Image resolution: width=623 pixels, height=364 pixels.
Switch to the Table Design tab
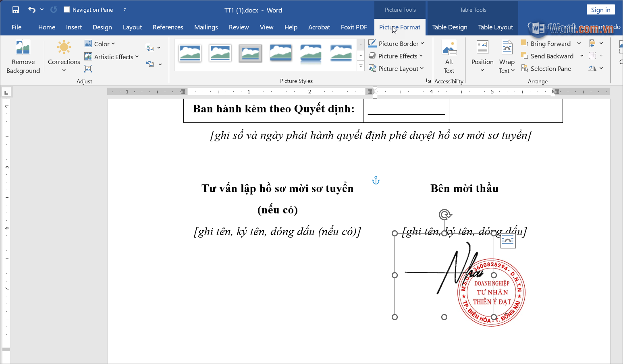coord(450,27)
